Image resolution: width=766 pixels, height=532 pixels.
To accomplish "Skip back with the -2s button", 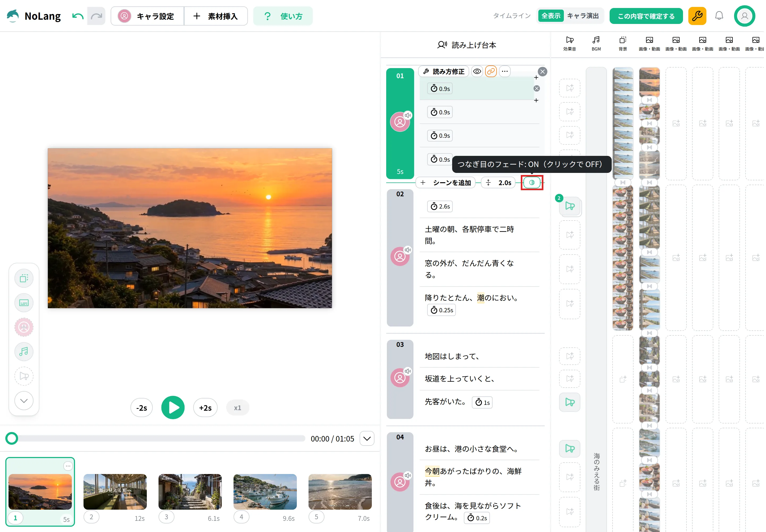I will pyautogui.click(x=141, y=408).
